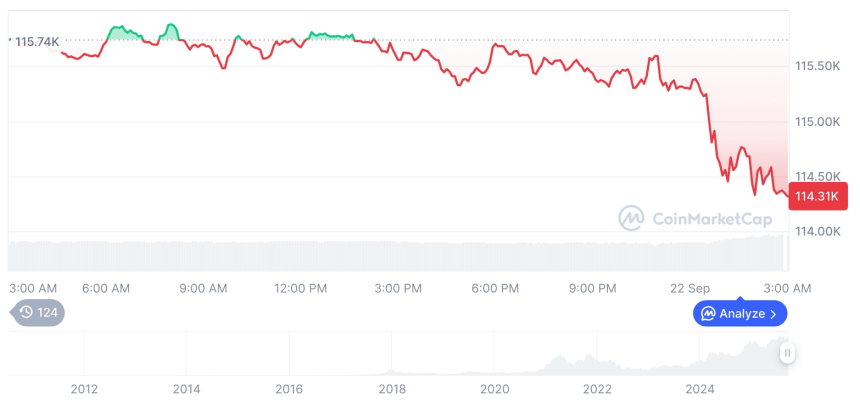Image resolution: width=860 pixels, height=401 pixels.
Task: Click the 12:00 PM time axis label
Action: [x=301, y=288]
